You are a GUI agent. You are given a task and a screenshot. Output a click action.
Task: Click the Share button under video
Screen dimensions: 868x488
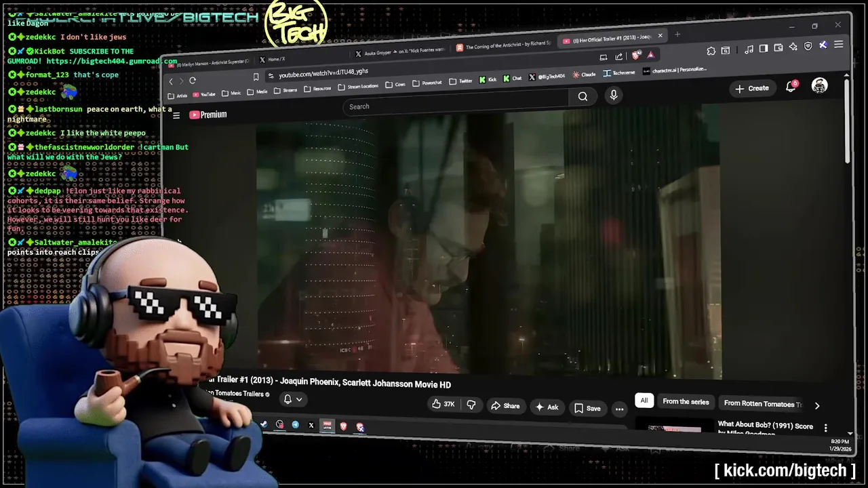[505, 406]
